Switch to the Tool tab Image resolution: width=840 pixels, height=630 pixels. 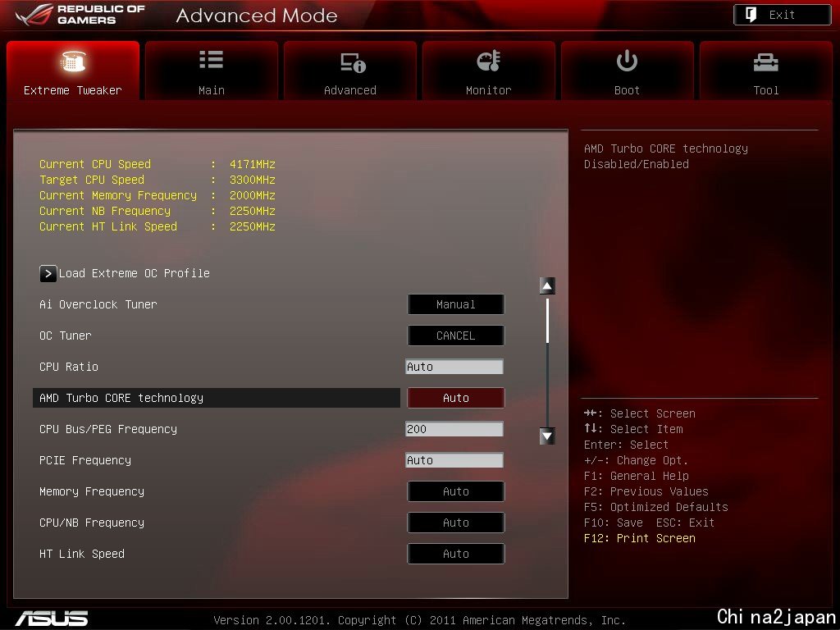click(x=765, y=71)
